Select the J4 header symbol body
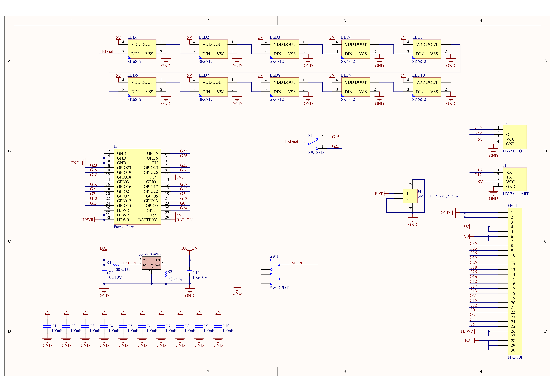Screen dimensions: 555x392 point(410,196)
